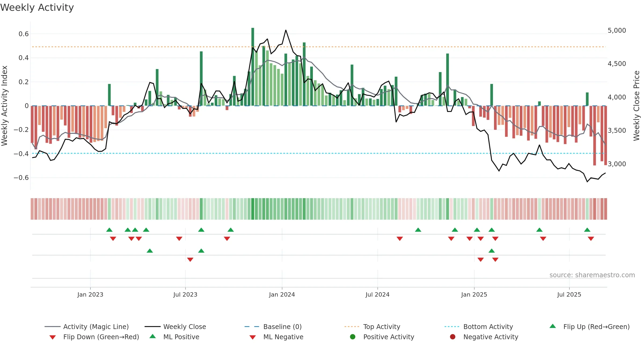This screenshot has height=362, width=644.
Task: Click the ML Positive legend triangle icon
Action: point(152,336)
